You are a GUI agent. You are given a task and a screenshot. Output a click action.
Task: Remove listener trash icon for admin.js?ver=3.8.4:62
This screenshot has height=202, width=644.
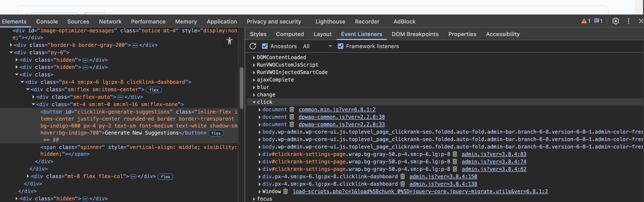pos(455,169)
